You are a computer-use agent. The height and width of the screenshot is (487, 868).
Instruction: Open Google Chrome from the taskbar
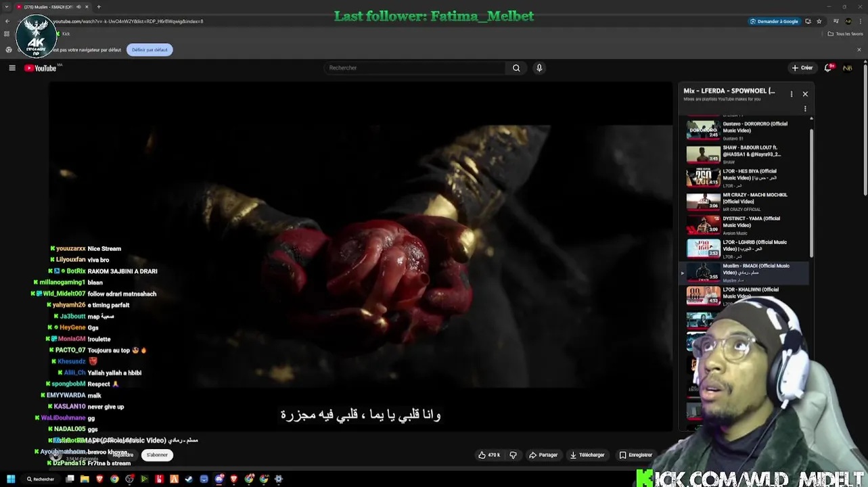point(114,479)
